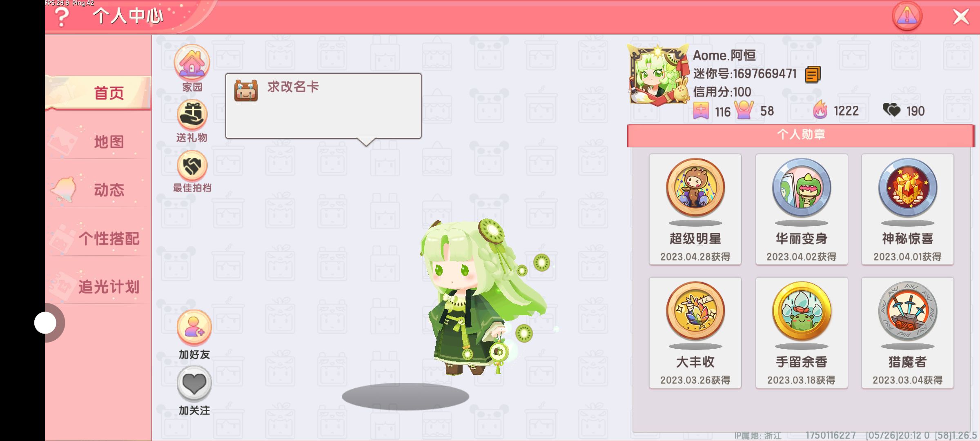Screen dimensions: 980x441
Task: Tap the 加好友 add friend icon
Action: tap(194, 328)
